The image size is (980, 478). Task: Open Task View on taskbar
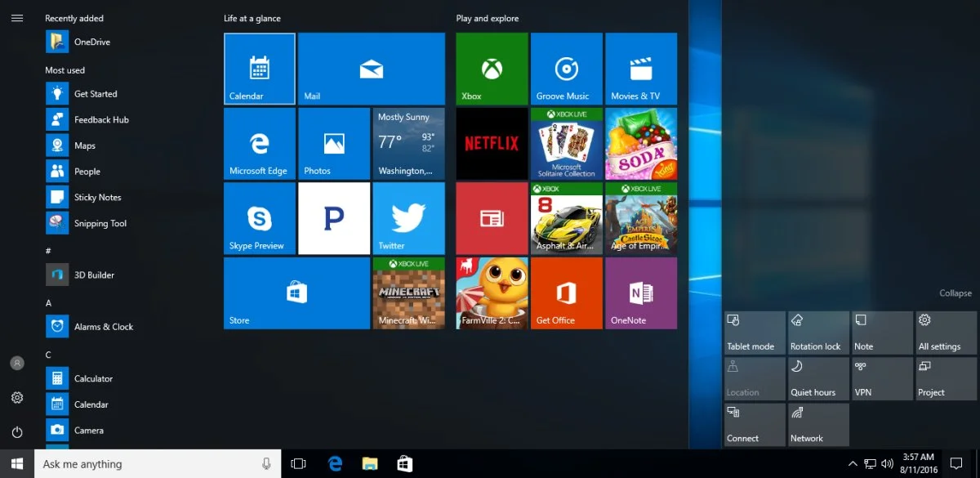point(299,464)
